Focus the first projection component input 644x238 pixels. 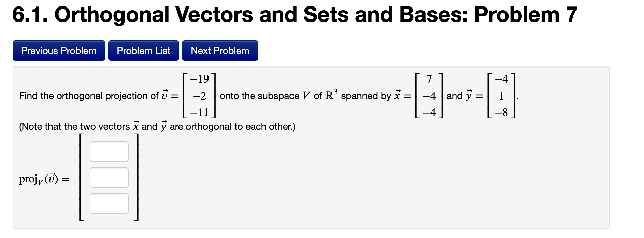(x=109, y=152)
